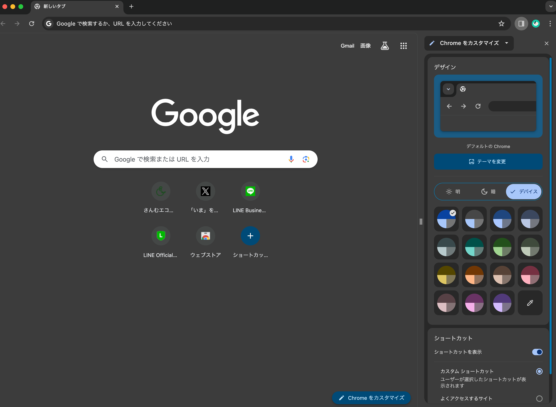
Task: Click the address bar
Action: (x=277, y=24)
